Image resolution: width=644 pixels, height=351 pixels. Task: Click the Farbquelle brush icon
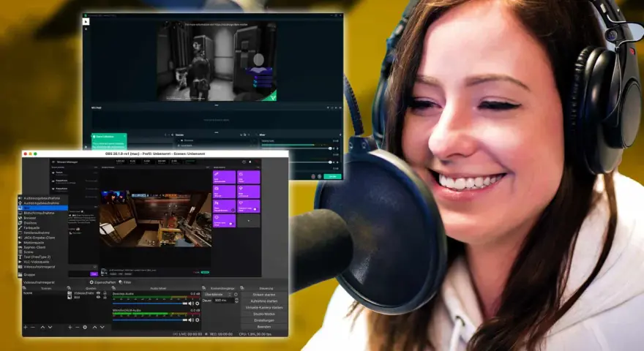coord(20,228)
